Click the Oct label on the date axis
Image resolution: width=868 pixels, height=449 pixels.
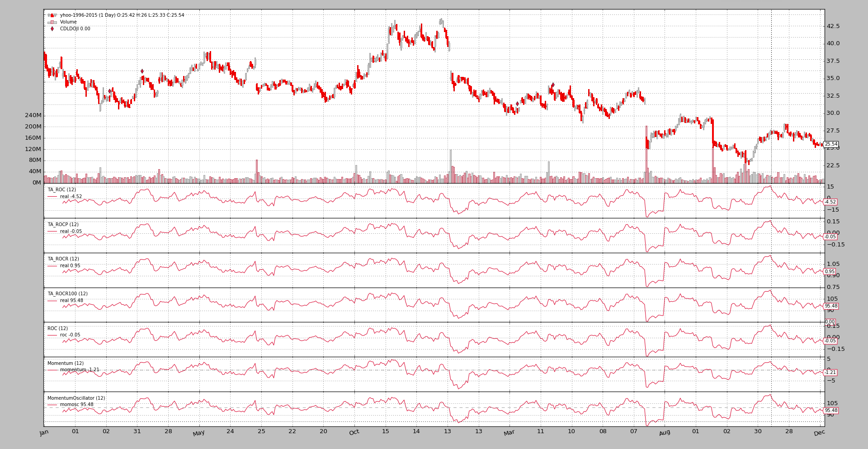pyautogui.click(x=354, y=432)
